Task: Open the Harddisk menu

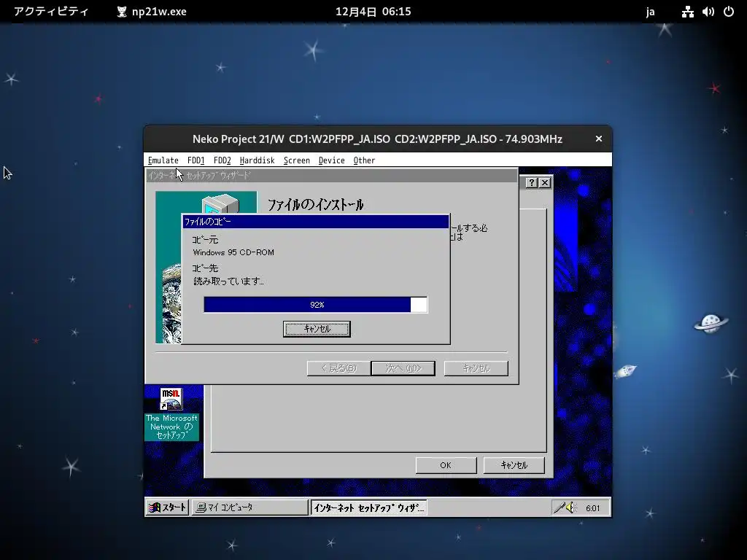Action: (258, 160)
